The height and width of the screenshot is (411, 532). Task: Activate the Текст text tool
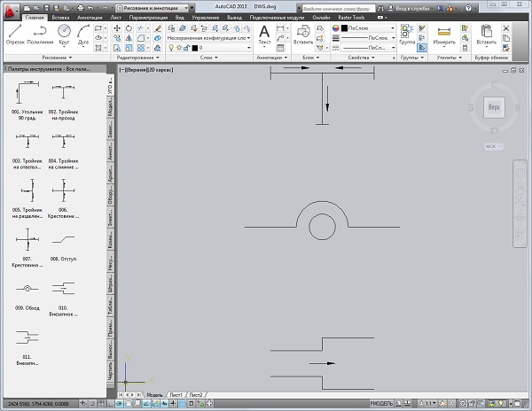264,34
